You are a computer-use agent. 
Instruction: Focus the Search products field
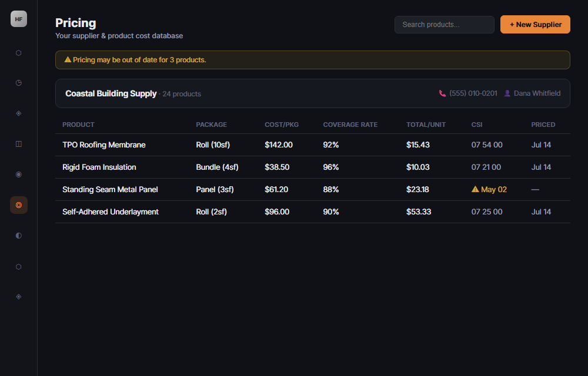point(445,24)
